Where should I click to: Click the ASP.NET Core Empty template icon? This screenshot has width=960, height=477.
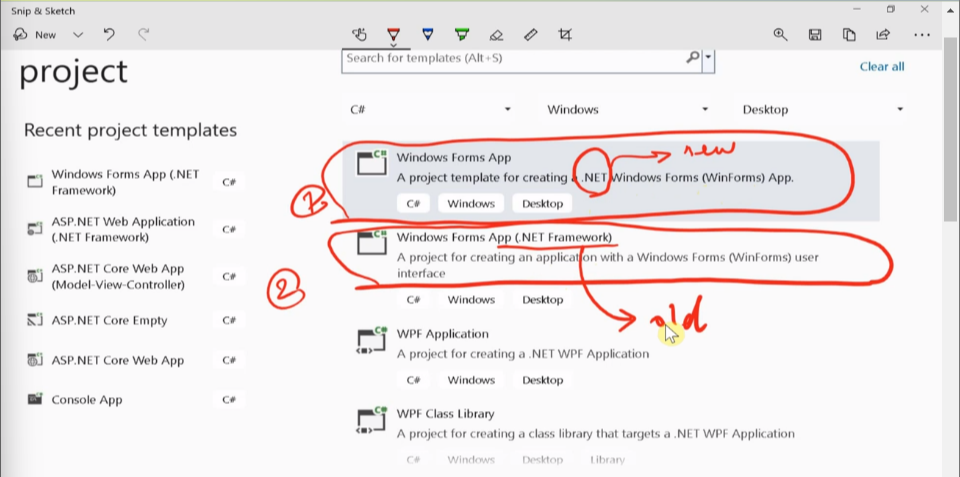click(35, 320)
